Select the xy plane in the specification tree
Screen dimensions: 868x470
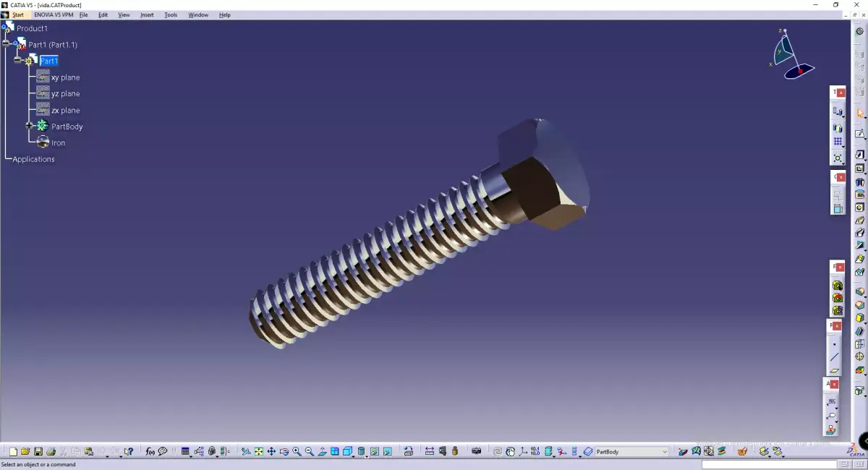(64, 77)
